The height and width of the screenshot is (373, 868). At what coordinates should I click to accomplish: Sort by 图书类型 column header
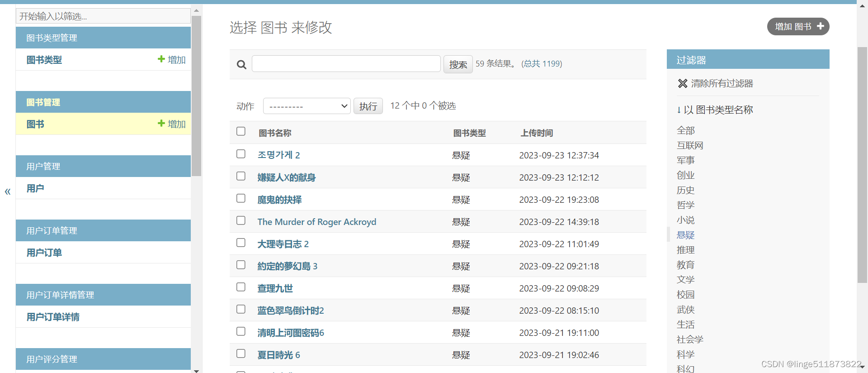[x=469, y=133]
